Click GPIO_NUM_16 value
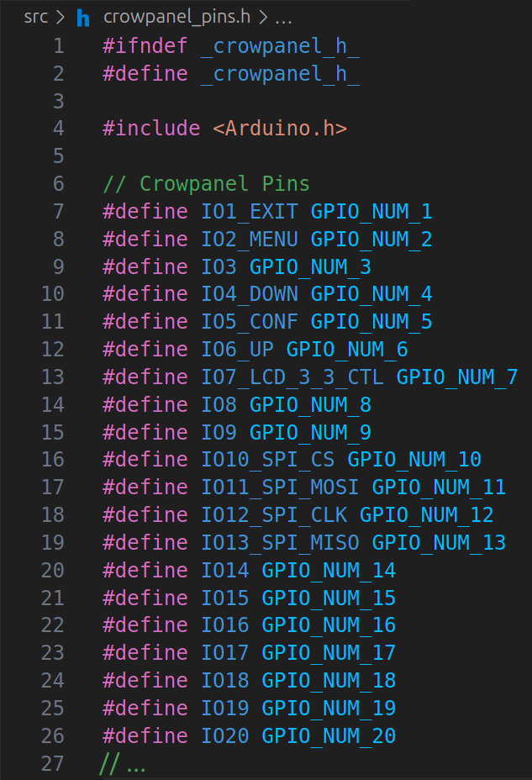Screen dimensions: 532x780 [x=329, y=625]
